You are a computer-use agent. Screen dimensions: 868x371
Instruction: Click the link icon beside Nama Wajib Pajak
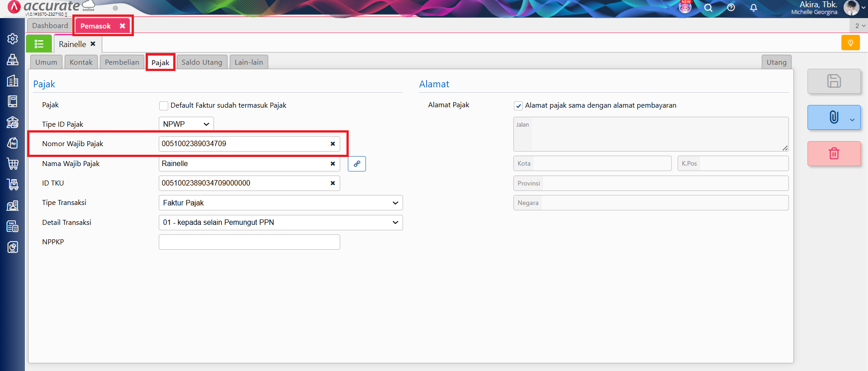356,164
